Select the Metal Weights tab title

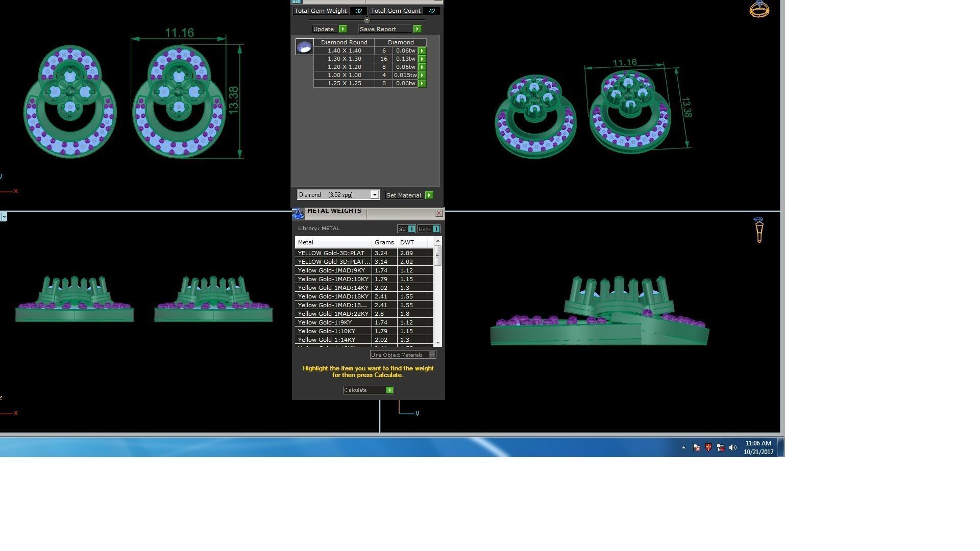pyautogui.click(x=334, y=211)
